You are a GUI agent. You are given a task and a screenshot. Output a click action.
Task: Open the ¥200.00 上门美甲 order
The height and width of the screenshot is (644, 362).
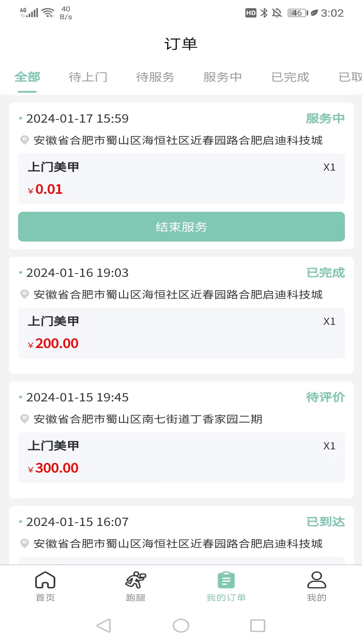click(181, 333)
